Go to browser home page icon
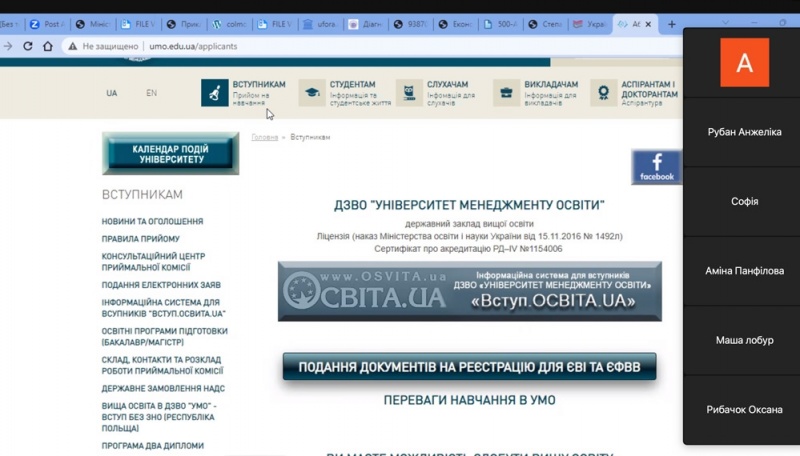 tap(47, 46)
